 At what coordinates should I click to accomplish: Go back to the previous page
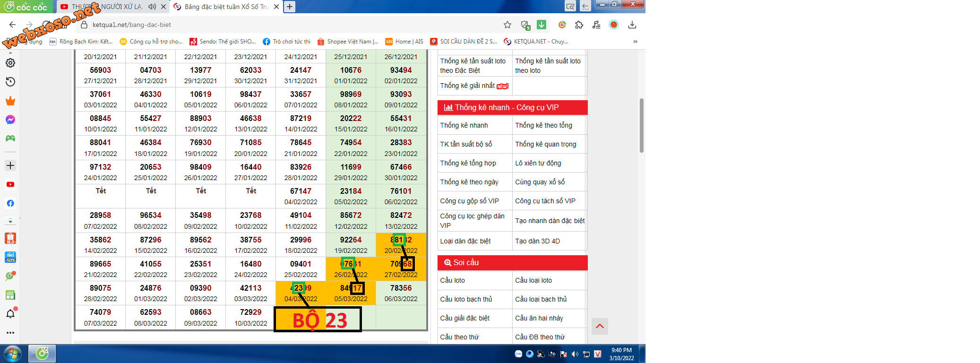tap(13, 25)
